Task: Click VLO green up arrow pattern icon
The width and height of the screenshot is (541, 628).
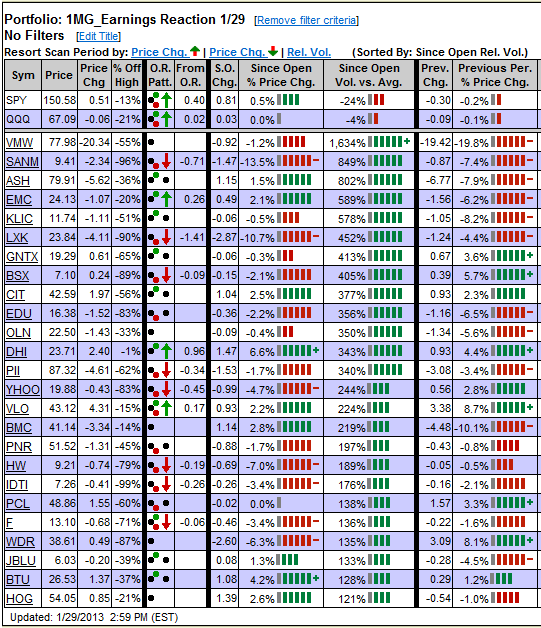Action: coord(167,408)
